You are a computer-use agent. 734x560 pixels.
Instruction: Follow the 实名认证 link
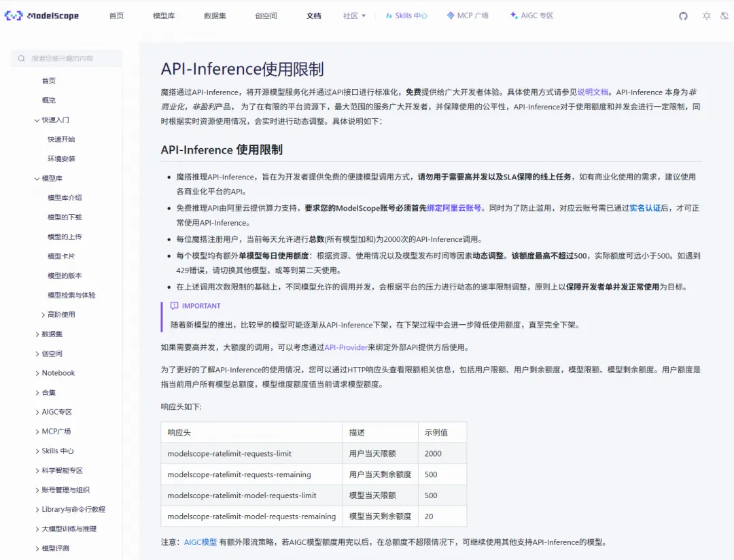(x=644, y=208)
